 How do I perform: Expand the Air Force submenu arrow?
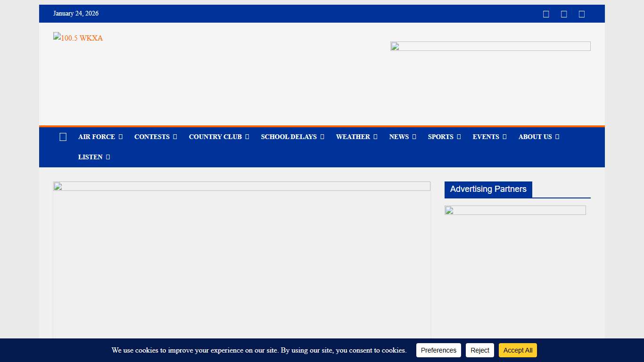pos(121,137)
